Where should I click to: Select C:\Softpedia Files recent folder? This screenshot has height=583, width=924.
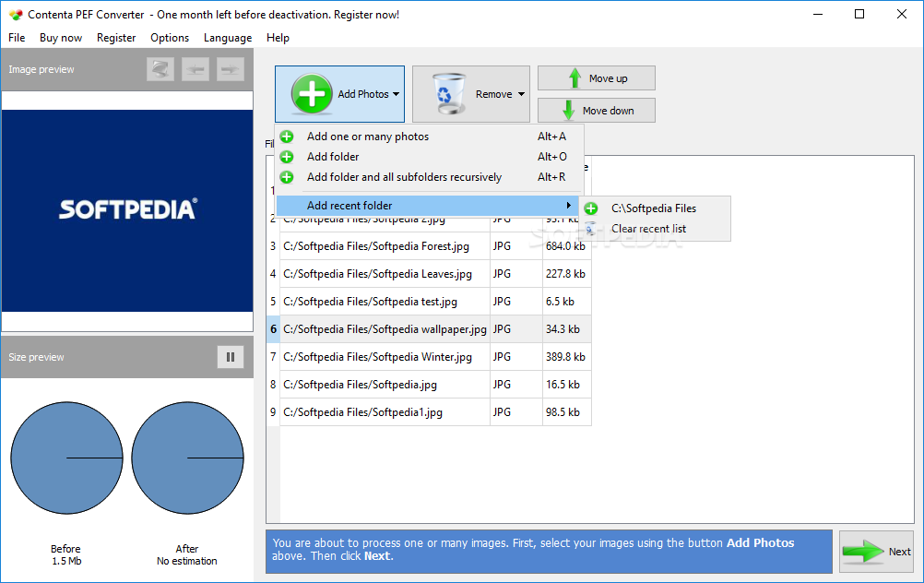click(x=655, y=208)
